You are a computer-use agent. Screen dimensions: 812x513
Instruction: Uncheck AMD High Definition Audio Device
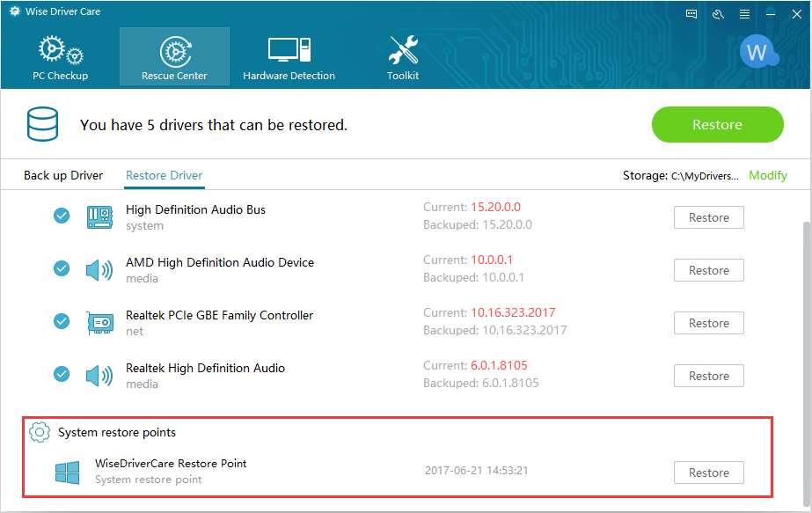pos(62,268)
